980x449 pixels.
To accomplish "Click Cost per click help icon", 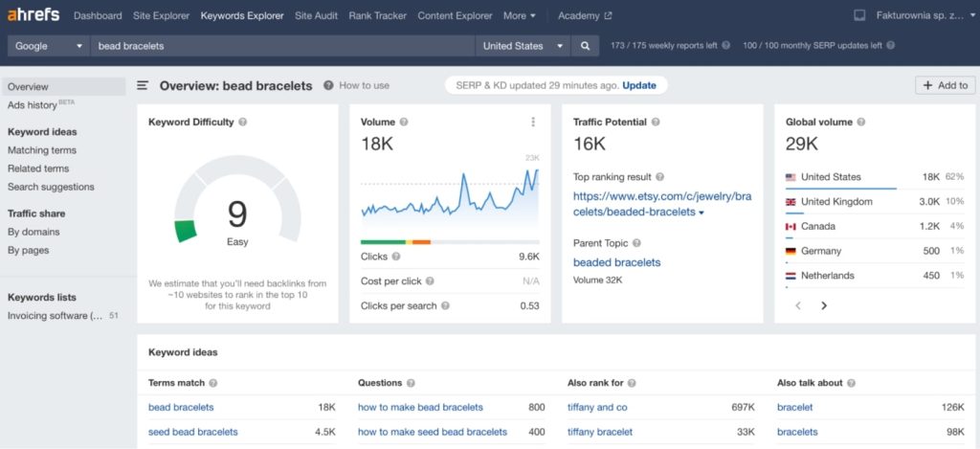I will pyautogui.click(x=430, y=281).
